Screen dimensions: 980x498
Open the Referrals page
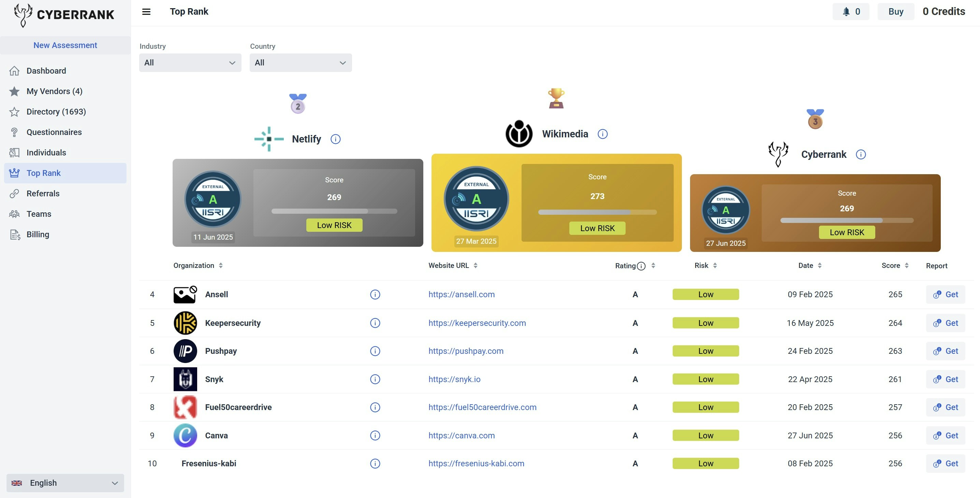click(65, 194)
